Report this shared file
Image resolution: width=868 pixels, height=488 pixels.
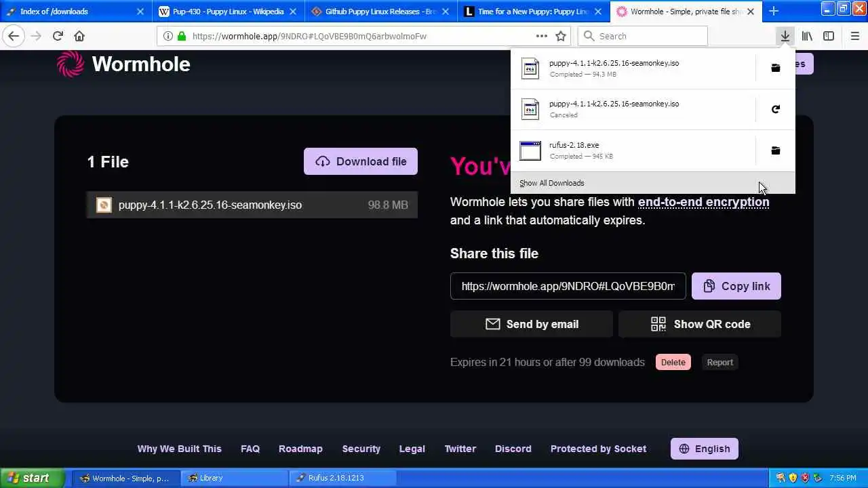pyautogui.click(x=720, y=362)
